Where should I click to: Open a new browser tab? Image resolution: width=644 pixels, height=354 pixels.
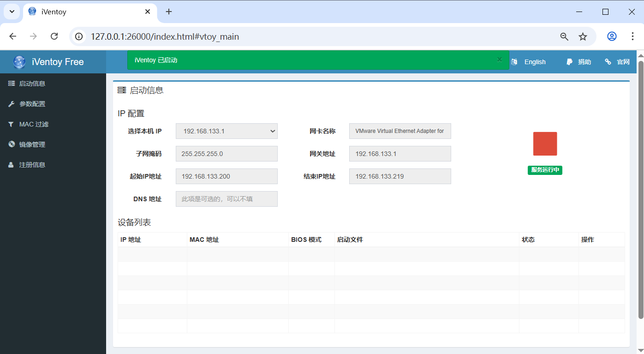(x=169, y=12)
